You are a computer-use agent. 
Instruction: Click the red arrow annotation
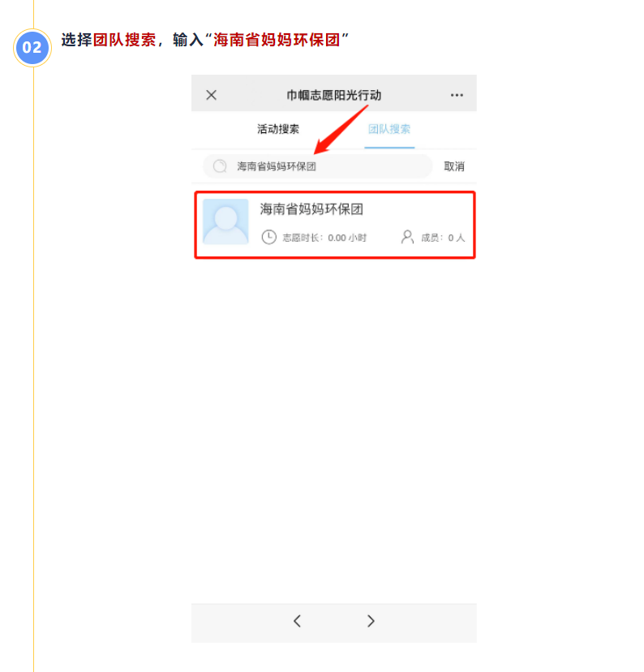point(341,129)
